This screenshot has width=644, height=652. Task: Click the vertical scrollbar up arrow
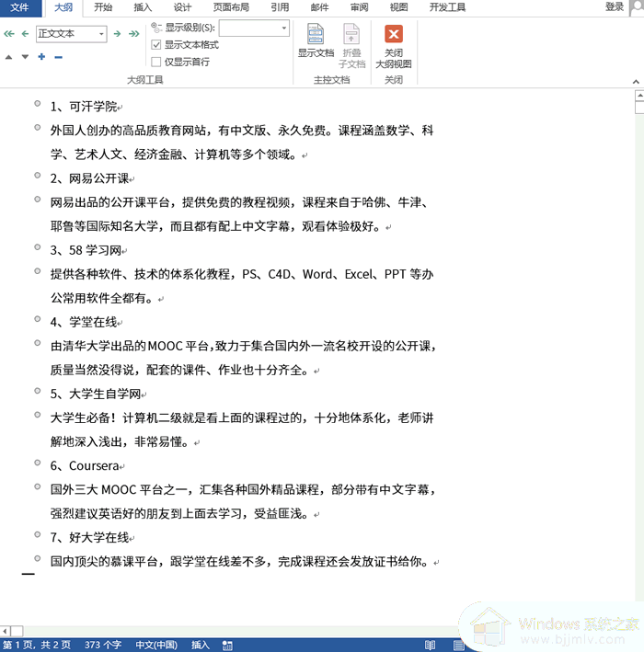pyautogui.click(x=639, y=95)
